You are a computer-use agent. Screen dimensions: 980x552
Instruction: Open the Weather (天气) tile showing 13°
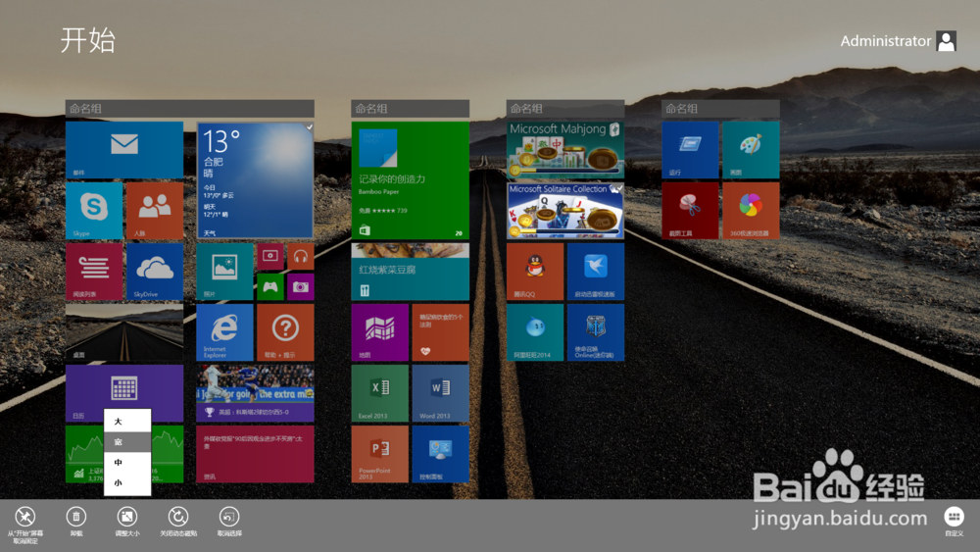click(x=255, y=180)
